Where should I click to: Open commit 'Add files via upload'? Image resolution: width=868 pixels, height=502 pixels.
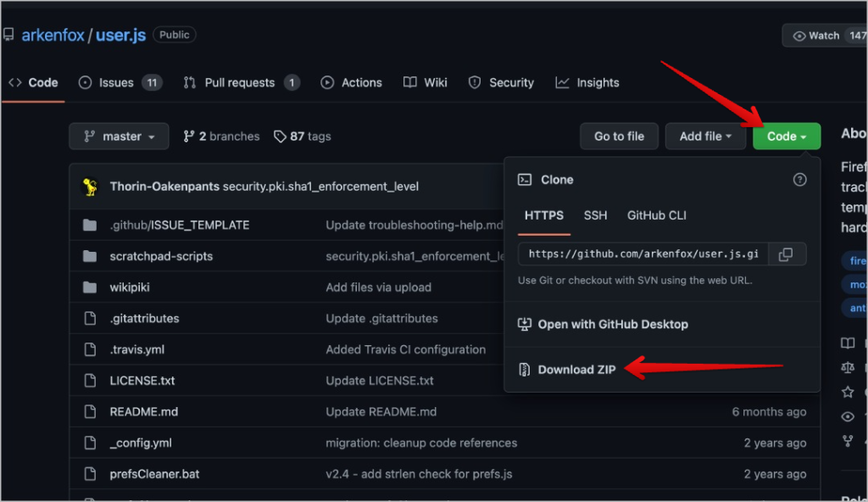coord(379,287)
